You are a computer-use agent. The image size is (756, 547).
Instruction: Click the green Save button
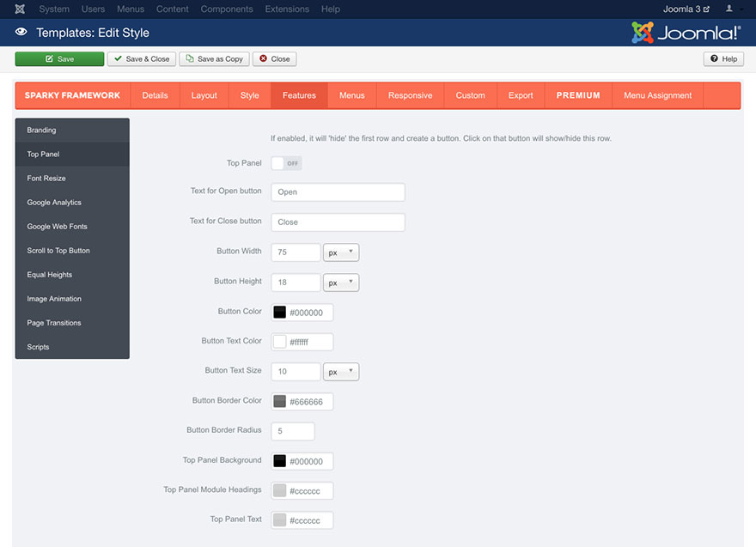tap(59, 58)
